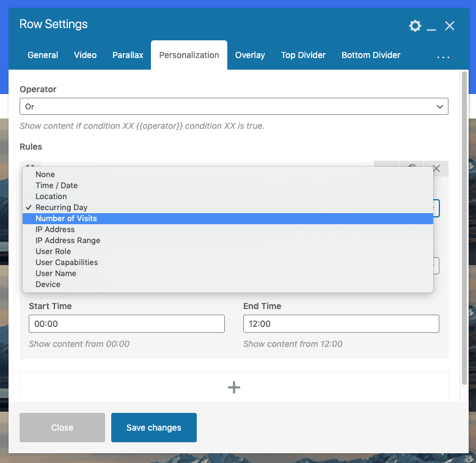Open the Parallax tab

point(128,55)
